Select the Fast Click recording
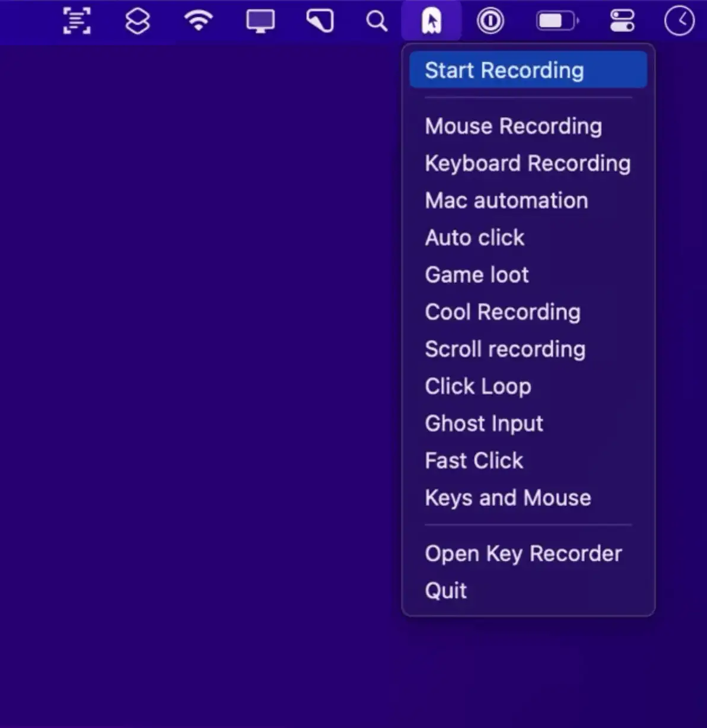 pos(528,460)
